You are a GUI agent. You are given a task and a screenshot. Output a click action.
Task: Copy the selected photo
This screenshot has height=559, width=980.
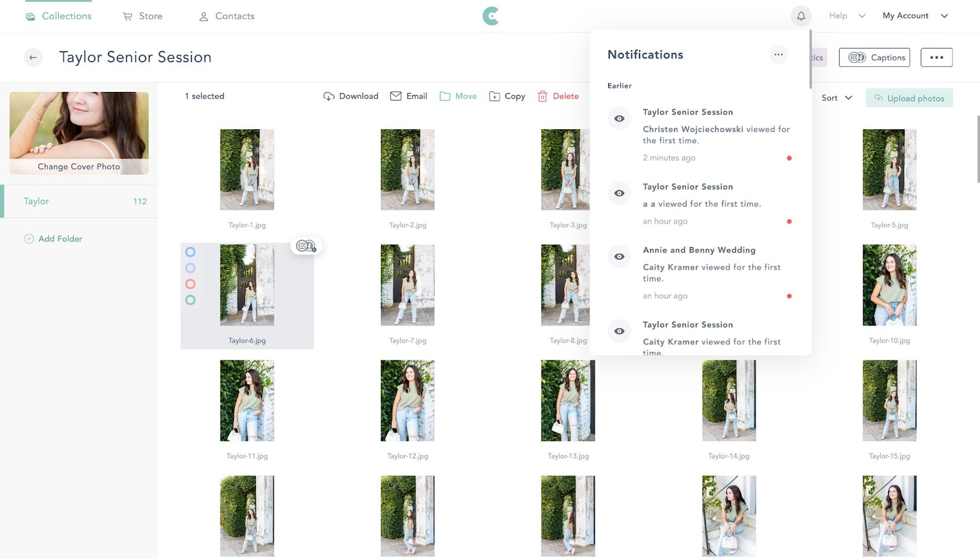[x=507, y=96]
